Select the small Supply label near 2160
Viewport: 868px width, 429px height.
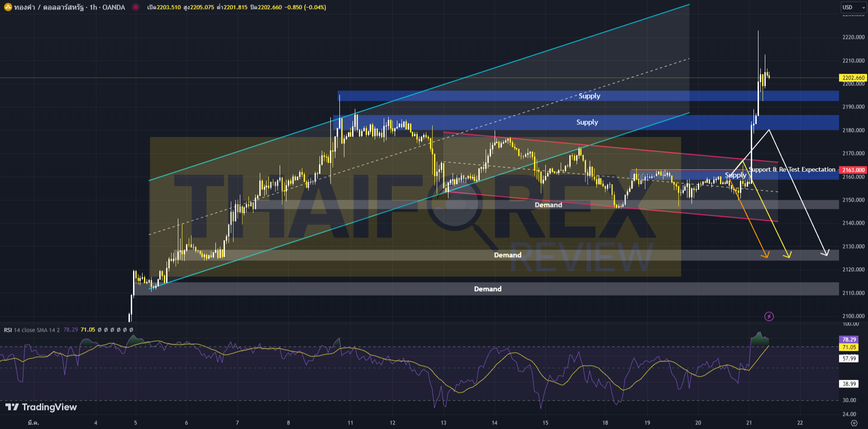(735, 175)
